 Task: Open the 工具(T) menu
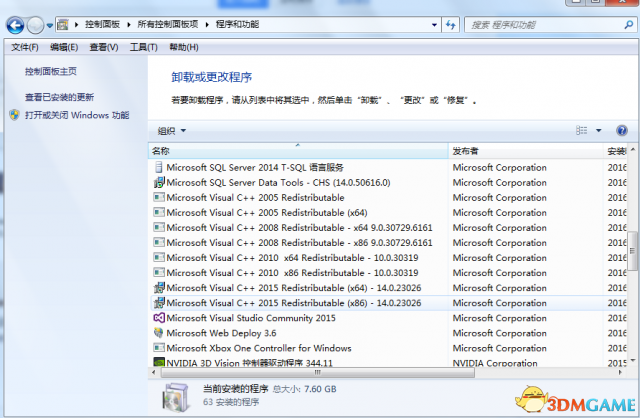143,47
